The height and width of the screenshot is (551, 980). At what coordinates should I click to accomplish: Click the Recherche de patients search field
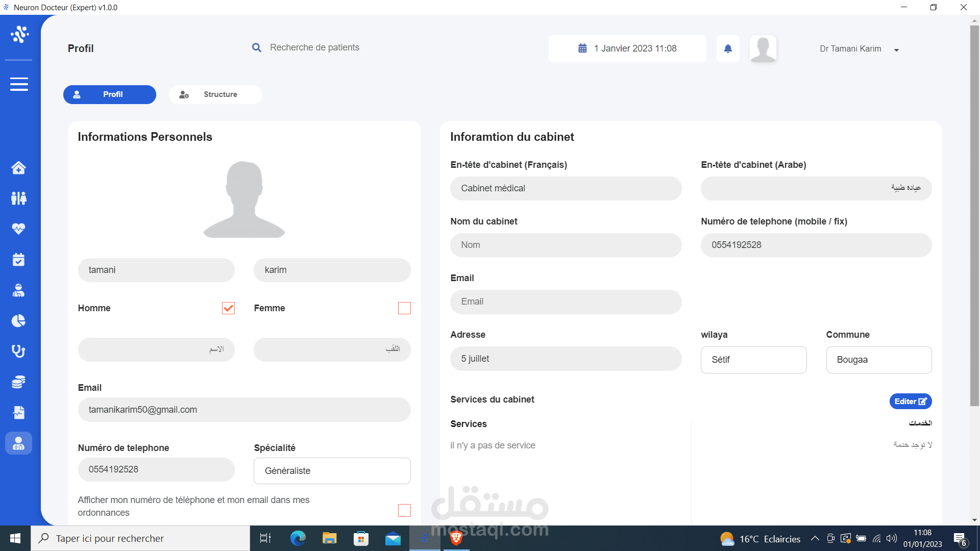coord(314,47)
